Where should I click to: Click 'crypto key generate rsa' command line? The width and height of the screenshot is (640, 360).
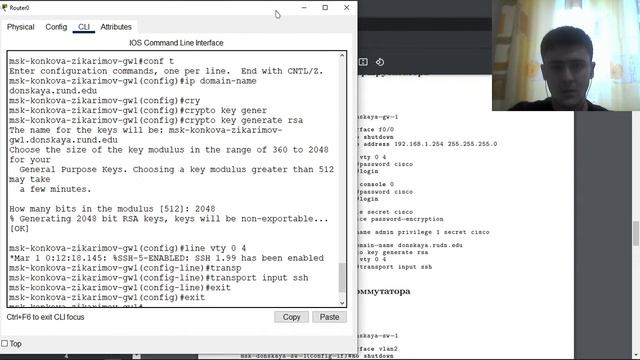coord(156,120)
